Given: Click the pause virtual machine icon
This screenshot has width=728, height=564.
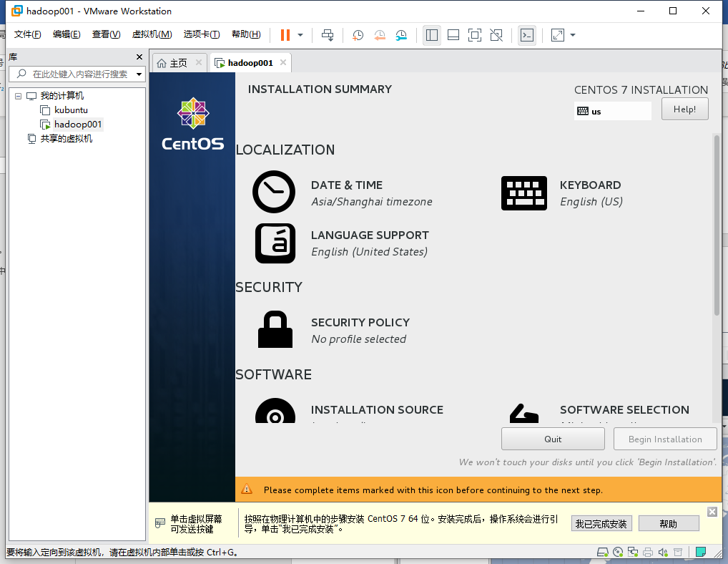Looking at the screenshot, I should pyautogui.click(x=285, y=35).
